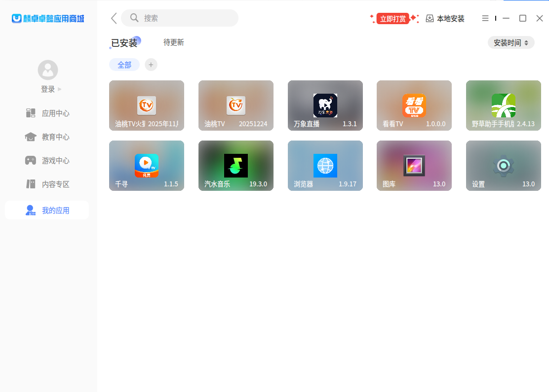The height and width of the screenshot is (392, 549).
Task: Open the 野草助手 green icon
Action: 504,105
